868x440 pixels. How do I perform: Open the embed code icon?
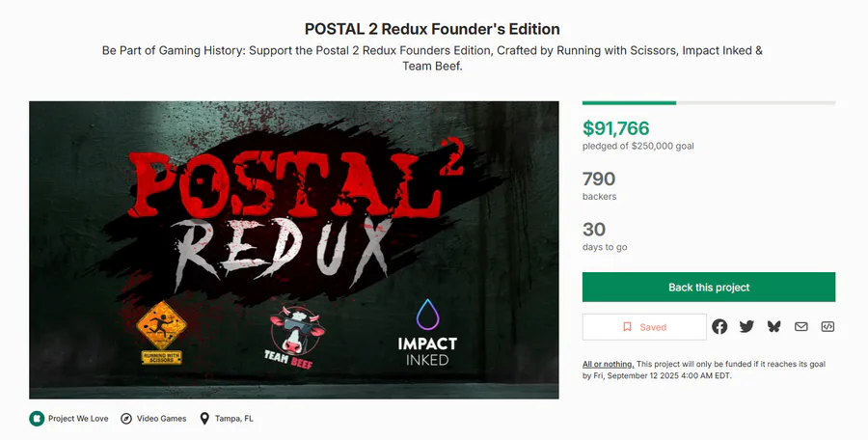(827, 327)
